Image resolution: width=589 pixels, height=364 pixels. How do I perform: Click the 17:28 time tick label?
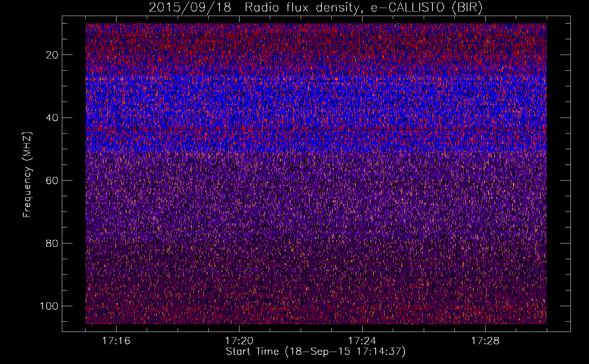pos(485,341)
